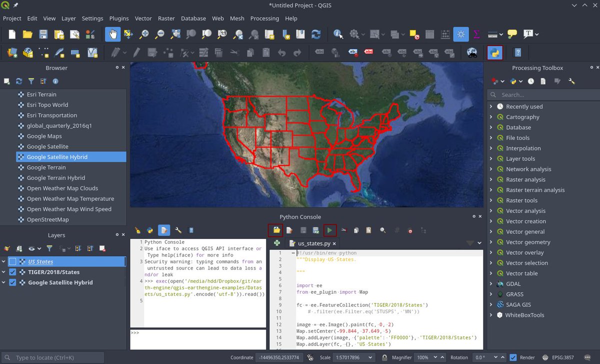
Task: Select the Pan Map hand tool
Action: (x=113, y=34)
